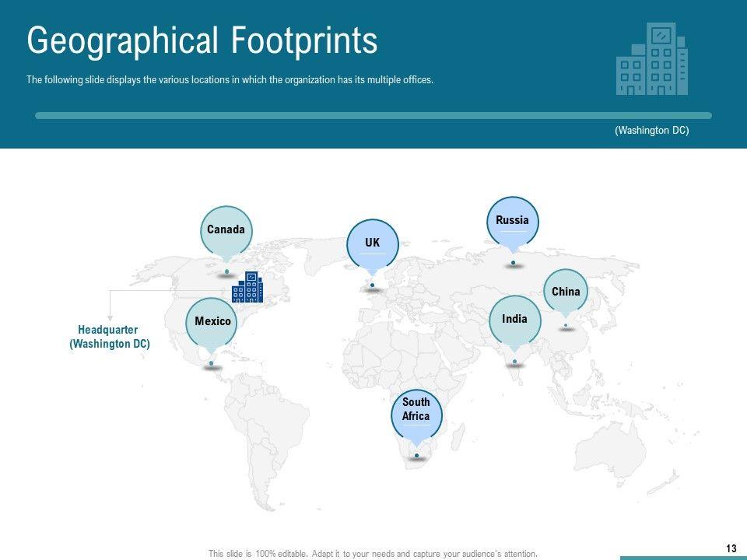Choose the Mexico map pin

212,322
